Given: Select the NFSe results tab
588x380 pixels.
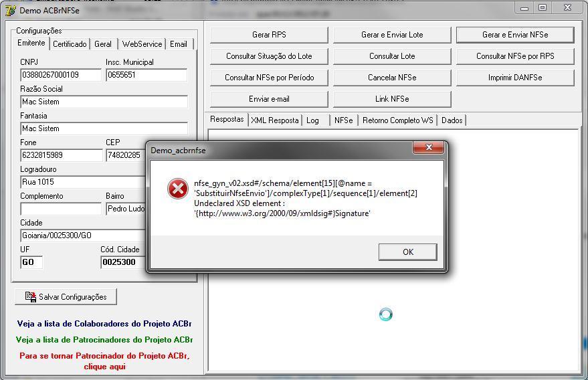Looking at the screenshot, I should 343,120.
